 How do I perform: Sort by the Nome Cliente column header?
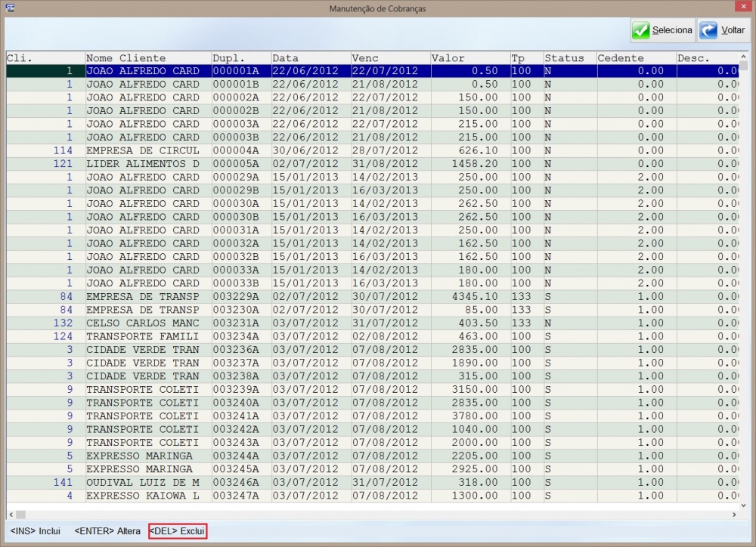coord(147,58)
